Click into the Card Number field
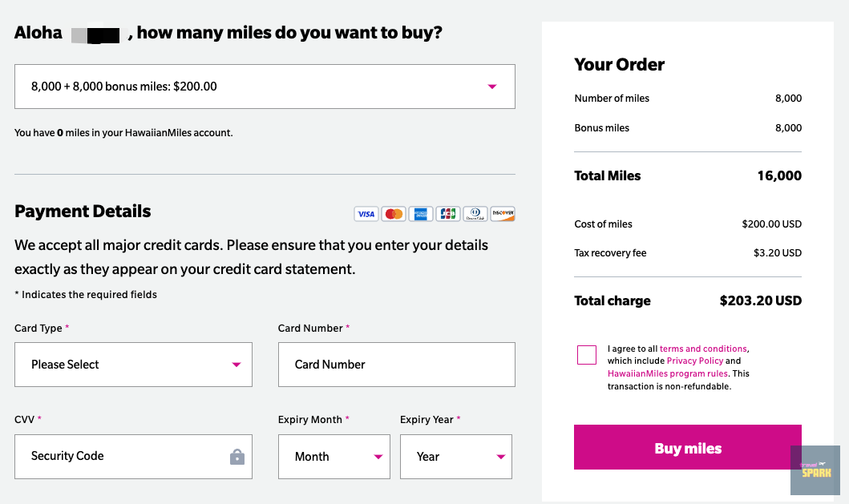This screenshot has width=849, height=504. (396, 365)
